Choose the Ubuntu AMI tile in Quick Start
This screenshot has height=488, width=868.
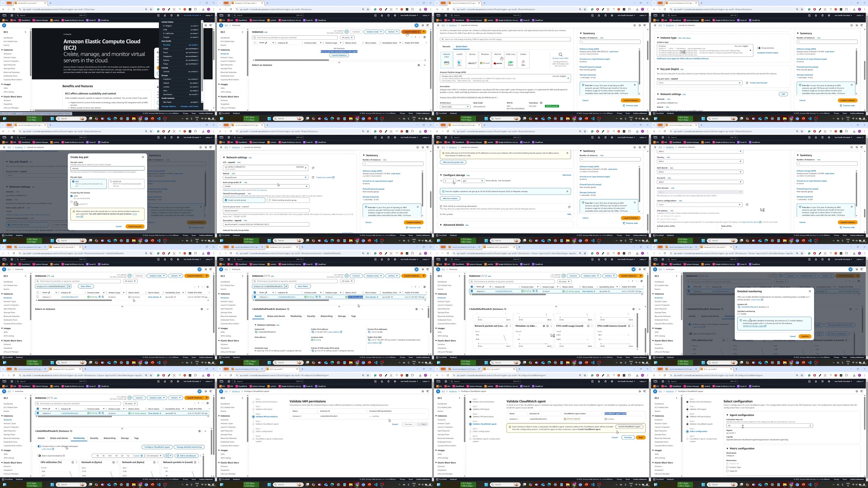(x=472, y=60)
